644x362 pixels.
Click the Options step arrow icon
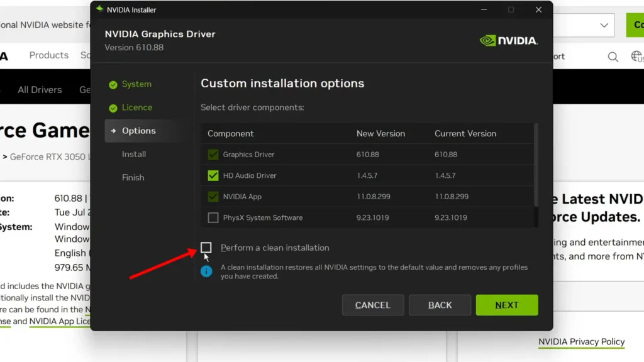113,131
